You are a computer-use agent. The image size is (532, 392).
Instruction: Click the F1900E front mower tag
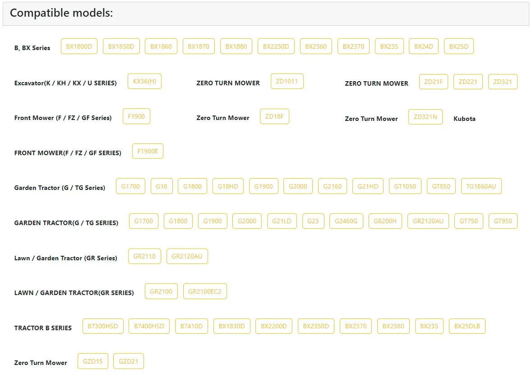pyautogui.click(x=148, y=151)
